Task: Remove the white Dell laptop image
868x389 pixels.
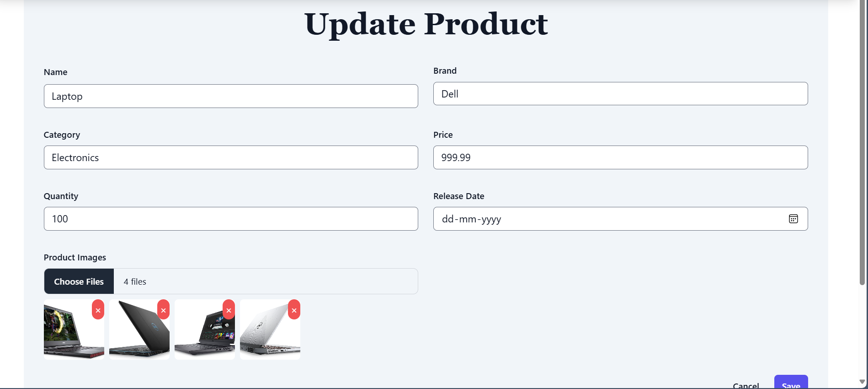Action: pos(294,310)
